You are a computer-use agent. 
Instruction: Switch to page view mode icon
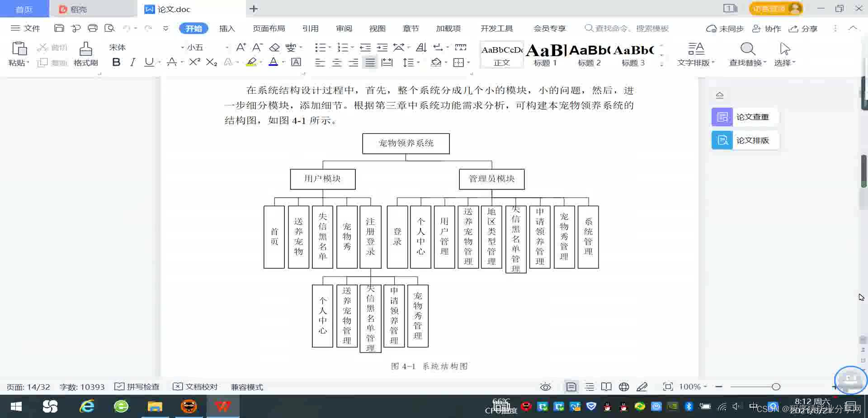tap(571, 387)
